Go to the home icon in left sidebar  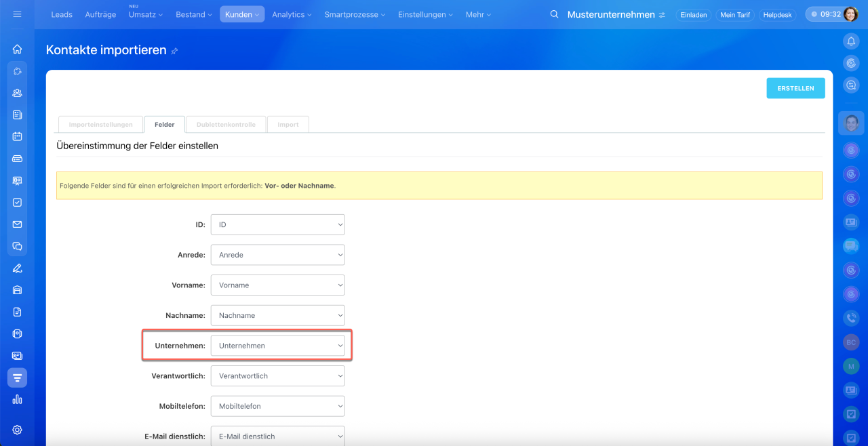pyautogui.click(x=17, y=49)
